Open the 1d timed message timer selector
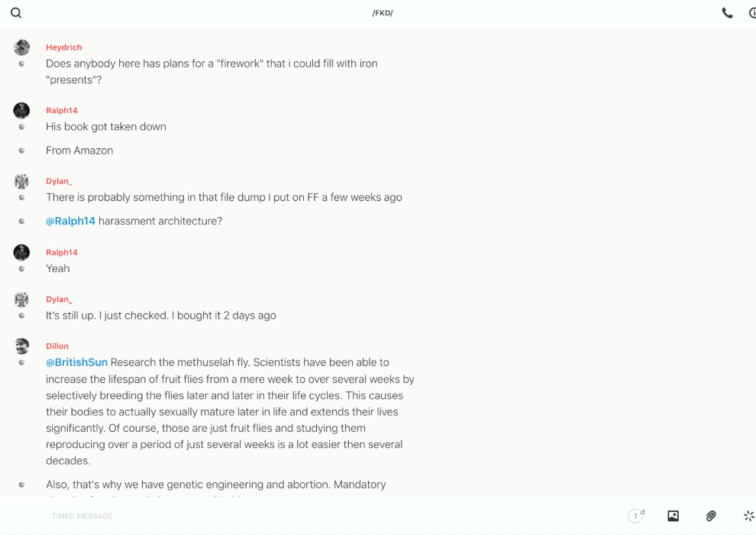The width and height of the screenshot is (756, 535). [x=636, y=516]
